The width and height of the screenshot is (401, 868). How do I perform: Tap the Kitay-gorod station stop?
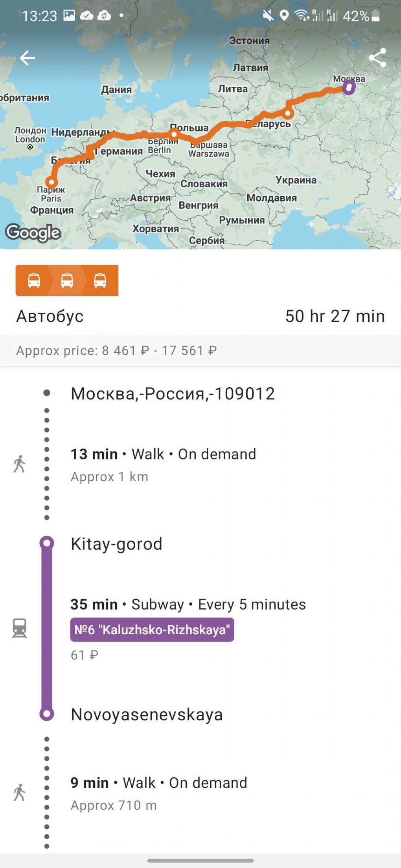116,544
